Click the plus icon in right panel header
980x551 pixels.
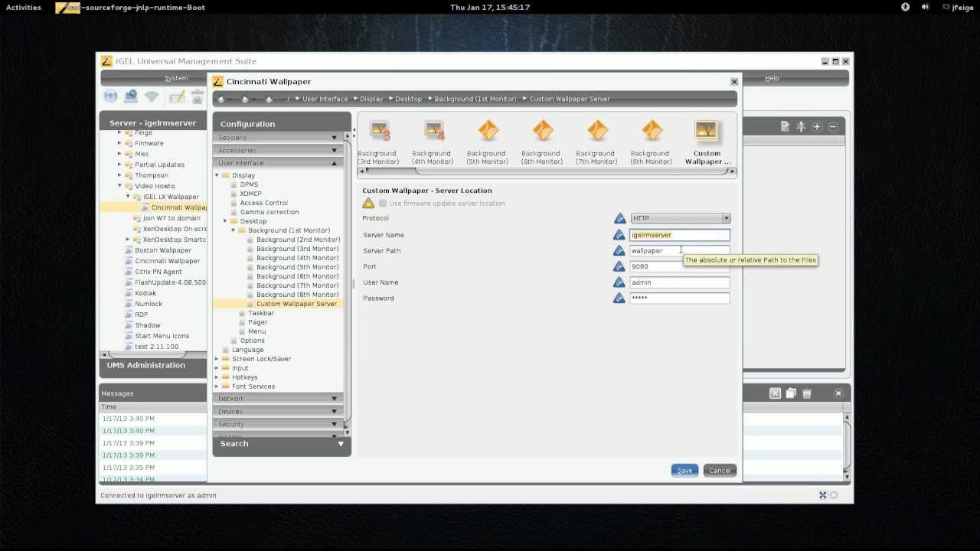pos(817,126)
